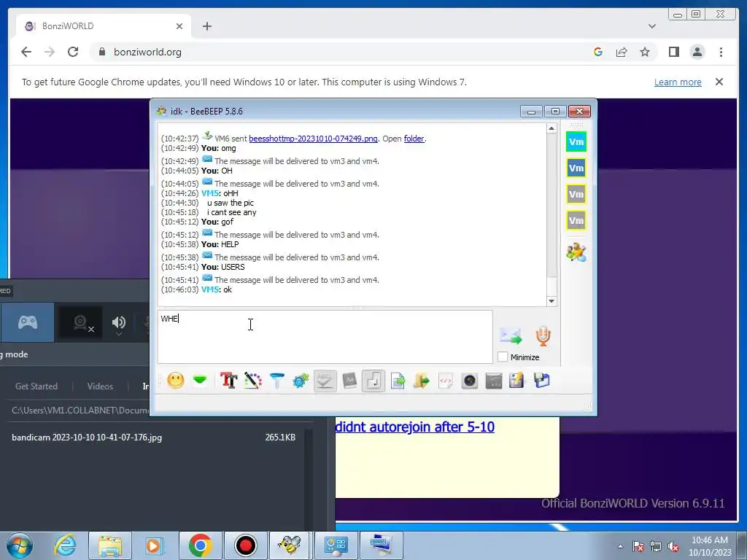
Task: Open Windows Explorer from taskbar
Action: pos(109,545)
